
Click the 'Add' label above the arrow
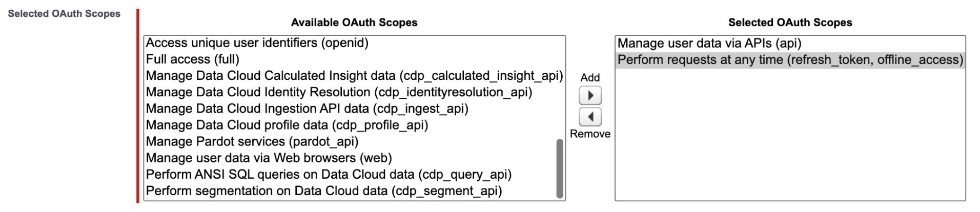590,78
